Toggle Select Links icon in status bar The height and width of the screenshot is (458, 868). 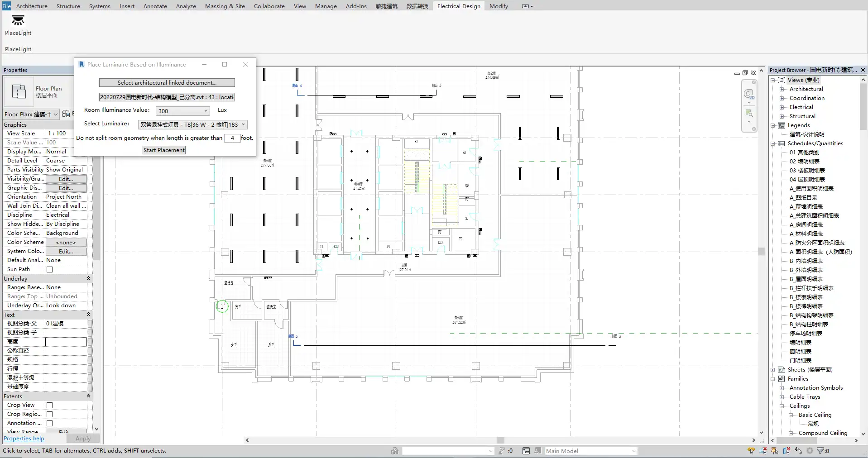coord(752,451)
